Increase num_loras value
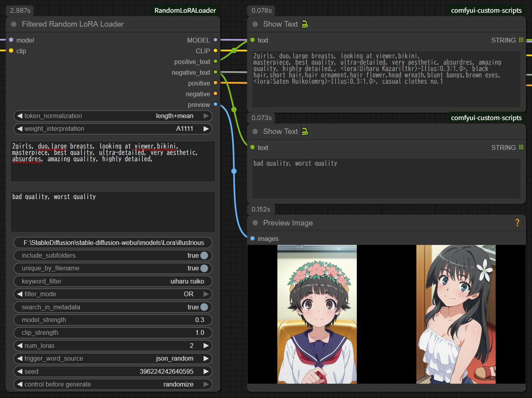This screenshot has height=398, width=532. tap(206, 346)
